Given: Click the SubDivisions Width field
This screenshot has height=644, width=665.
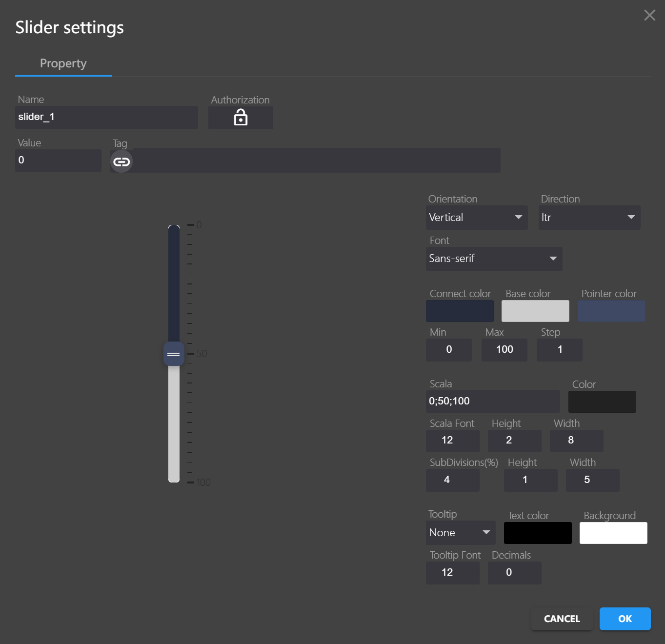Looking at the screenshot, I should tap(593, 480).
